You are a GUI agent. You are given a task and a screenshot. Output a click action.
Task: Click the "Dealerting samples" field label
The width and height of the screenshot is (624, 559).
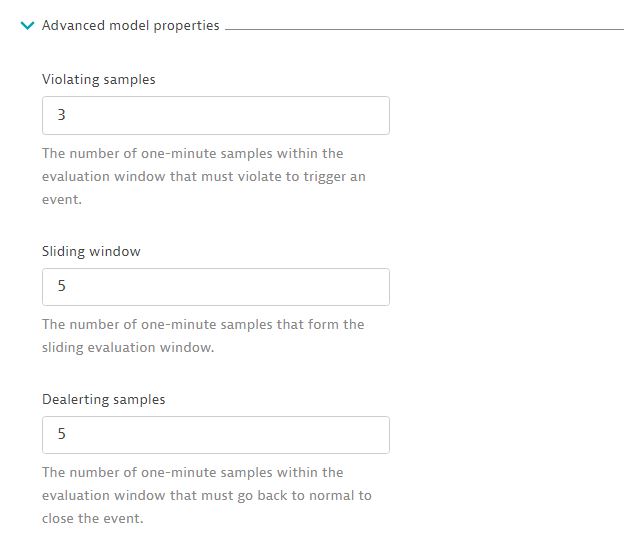(104, 399)
